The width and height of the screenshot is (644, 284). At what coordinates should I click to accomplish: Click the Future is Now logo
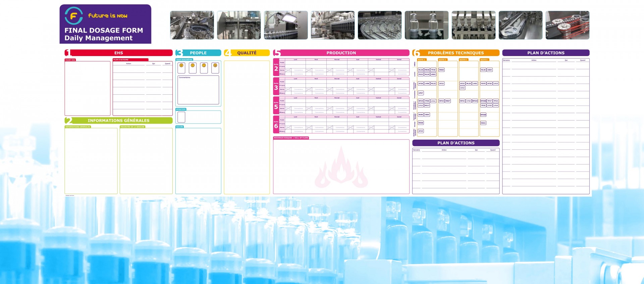click(73, 16)
